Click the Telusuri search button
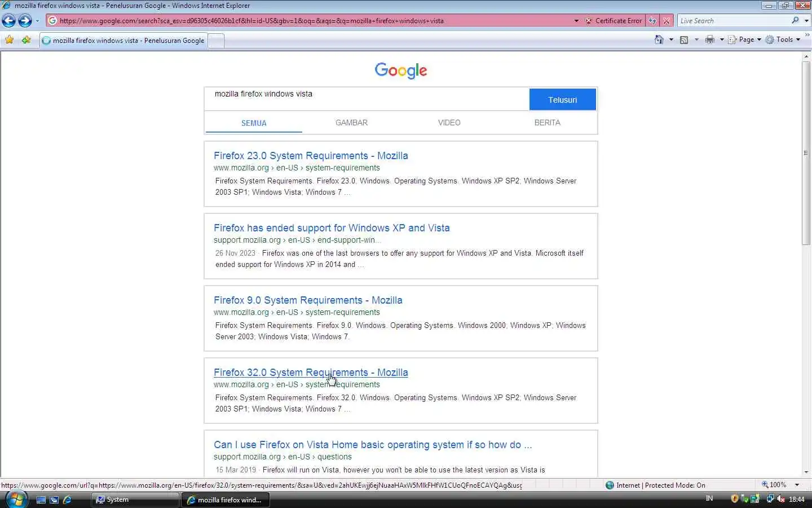Viewport: 812px width, 508px height. coord(562,99)
